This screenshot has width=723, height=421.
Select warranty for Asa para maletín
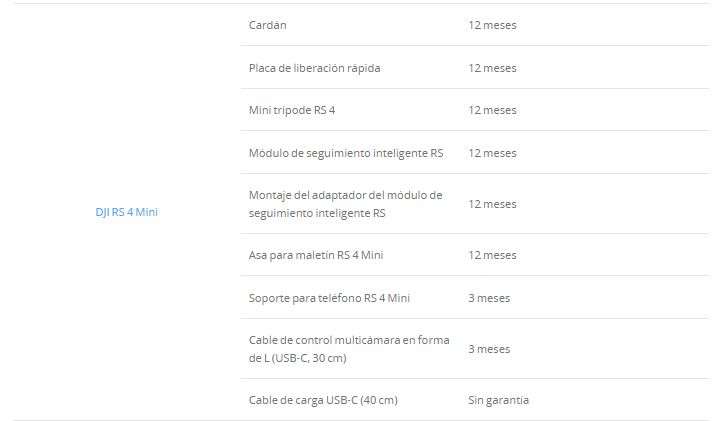point(492,255)
